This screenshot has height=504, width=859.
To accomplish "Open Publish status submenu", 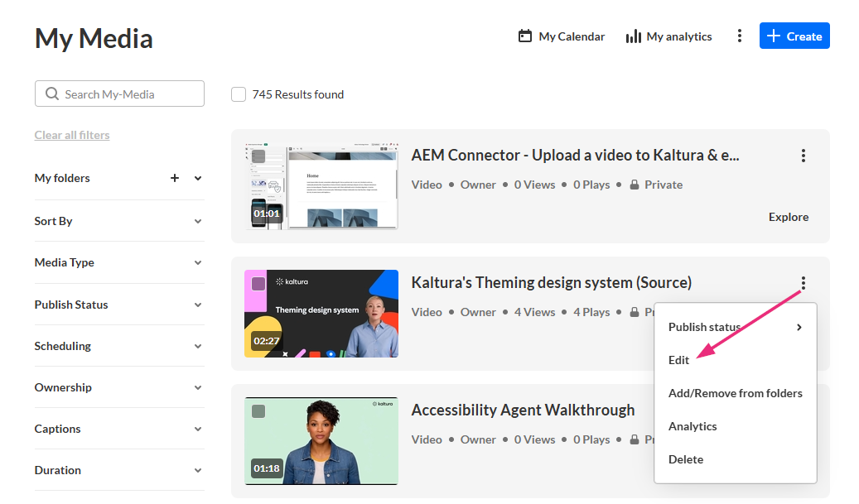I will pyautogui.click(x=736, y=327).
